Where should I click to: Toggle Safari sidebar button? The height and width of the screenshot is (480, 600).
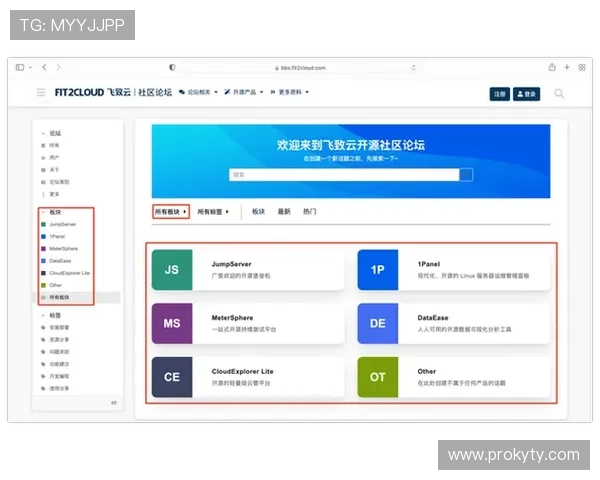[20, 67]
